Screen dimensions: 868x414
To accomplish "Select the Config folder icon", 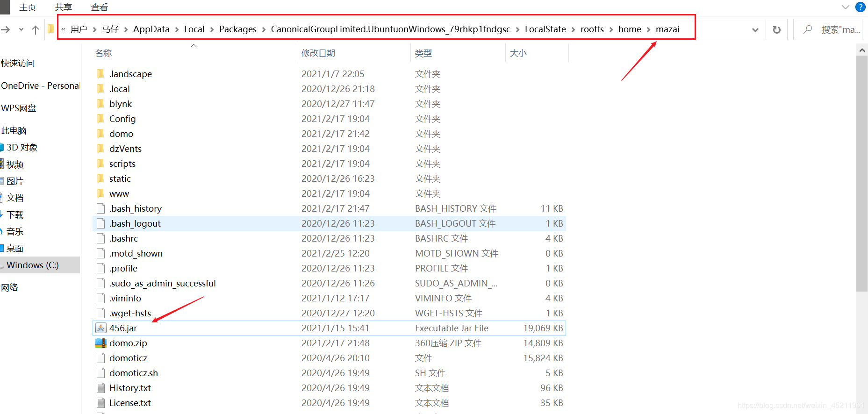I will tap(100, 119).
